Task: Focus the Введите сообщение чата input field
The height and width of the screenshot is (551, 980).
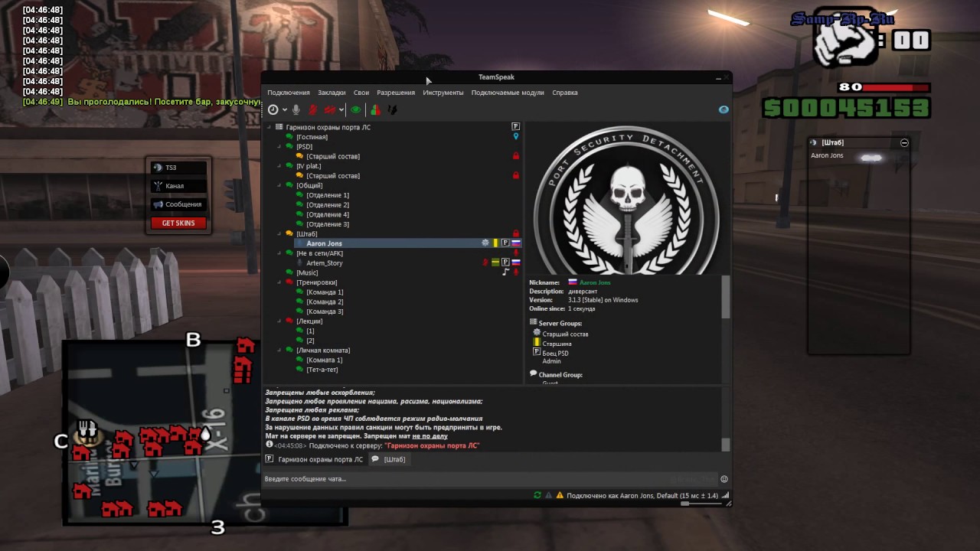Action: tap(490, 479)
